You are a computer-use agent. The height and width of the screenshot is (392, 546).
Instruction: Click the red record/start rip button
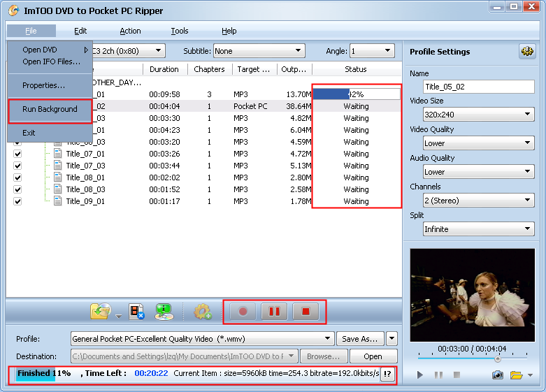[x=243, y=311]
